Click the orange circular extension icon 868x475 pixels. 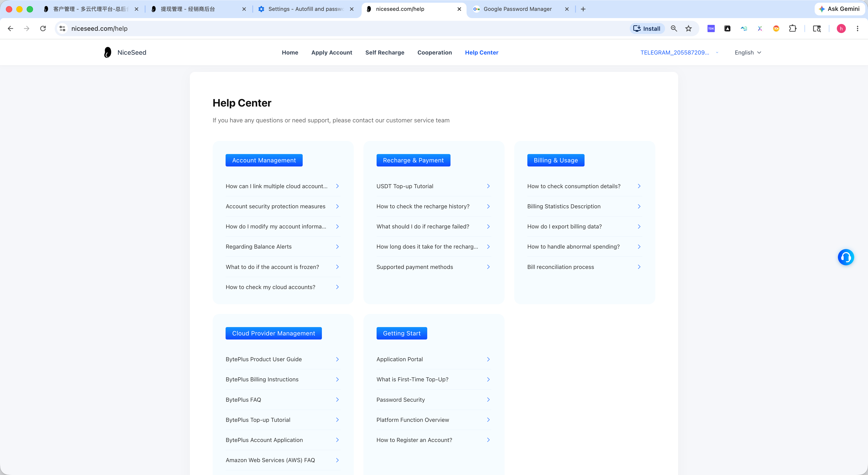point(776,29)
